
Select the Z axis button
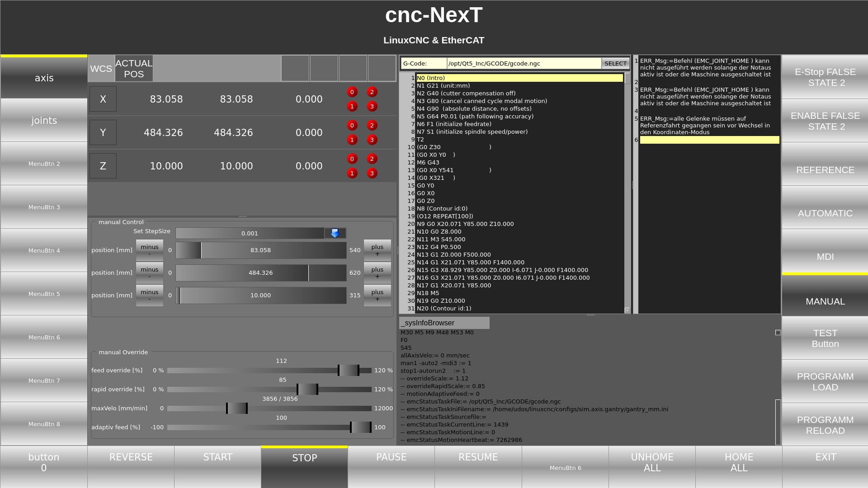point(103,166)
